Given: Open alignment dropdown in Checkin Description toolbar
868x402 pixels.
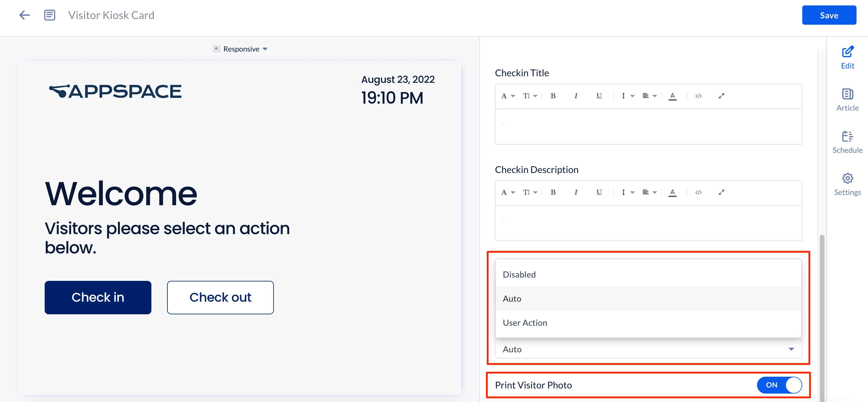Looking at the screenshot, I should 649,192.
